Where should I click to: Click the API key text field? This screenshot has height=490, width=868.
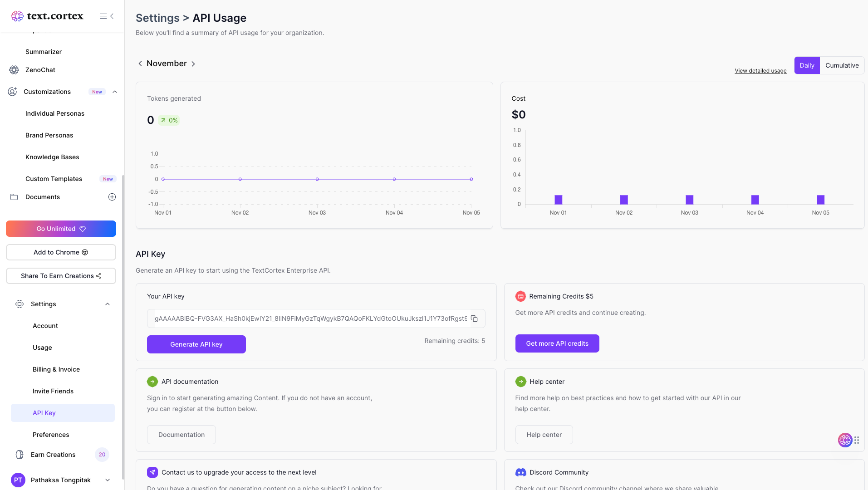coord(310,318)
